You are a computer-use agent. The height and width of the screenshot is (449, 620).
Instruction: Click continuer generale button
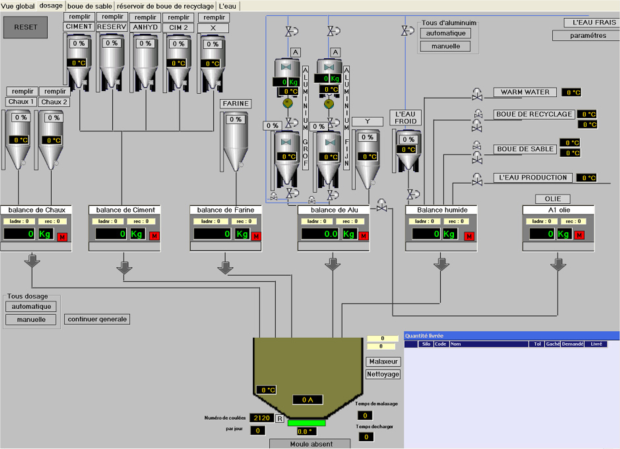(97, 319)
